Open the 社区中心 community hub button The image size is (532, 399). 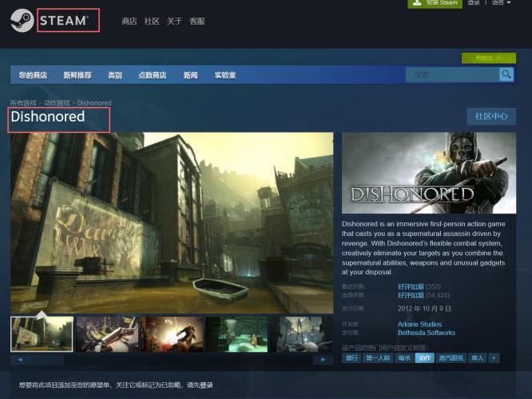491,117
